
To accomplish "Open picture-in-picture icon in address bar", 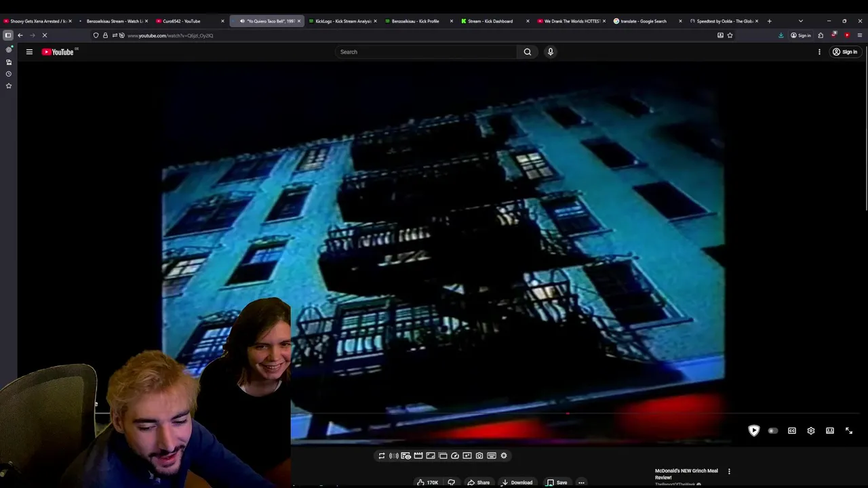I will 720,35.
